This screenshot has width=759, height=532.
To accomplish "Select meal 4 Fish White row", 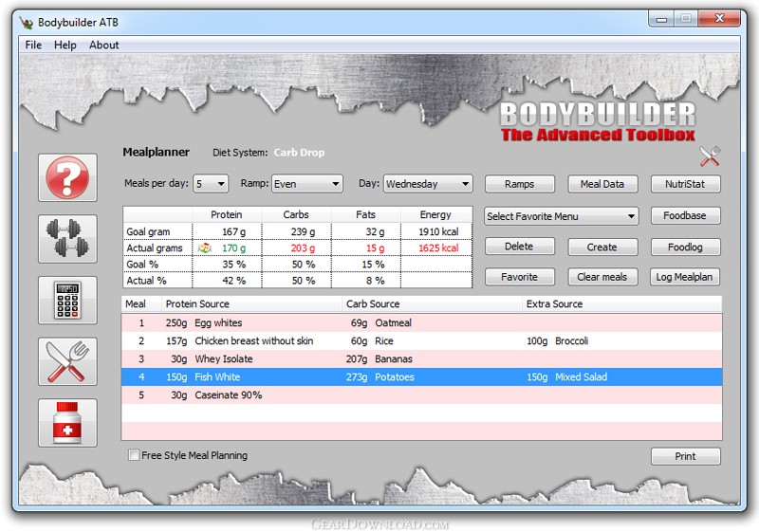I will [x=421, y=376].
